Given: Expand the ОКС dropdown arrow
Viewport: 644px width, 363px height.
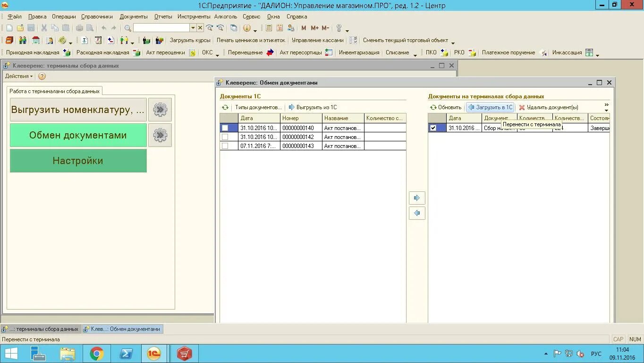Looking at the screenshot, I should pos(218,55).
